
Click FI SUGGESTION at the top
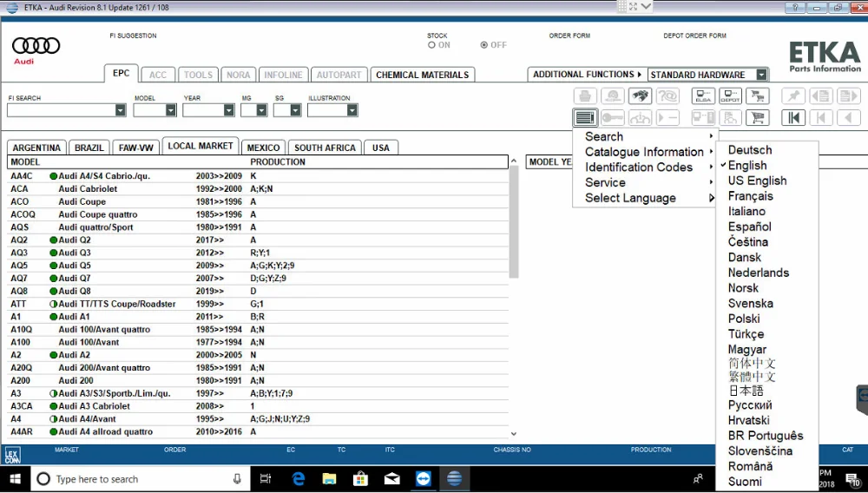click(x=133, y=36)
